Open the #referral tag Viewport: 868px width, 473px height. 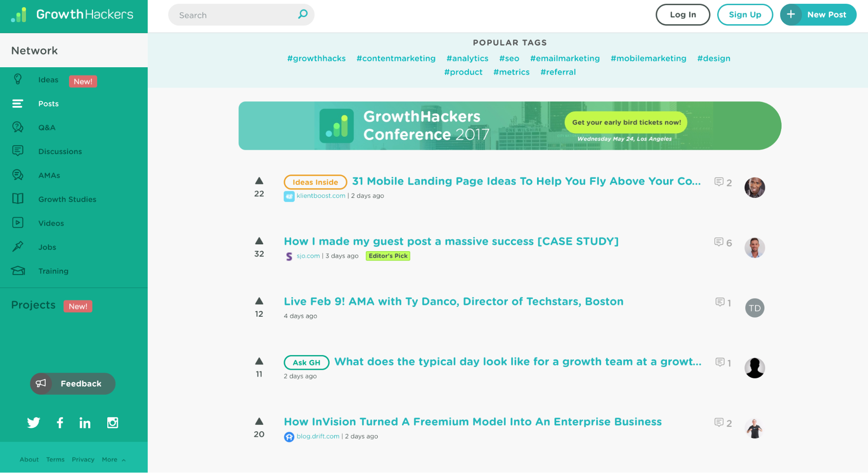pos(558,72)
